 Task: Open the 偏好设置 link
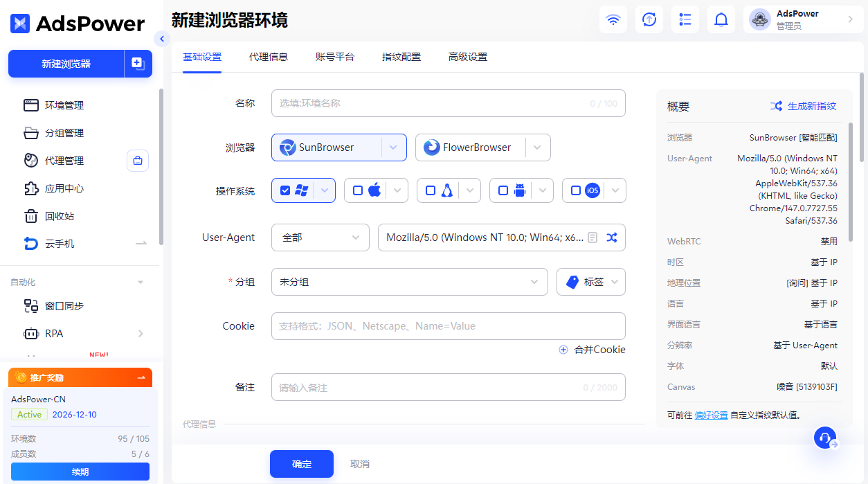[712, 415]
